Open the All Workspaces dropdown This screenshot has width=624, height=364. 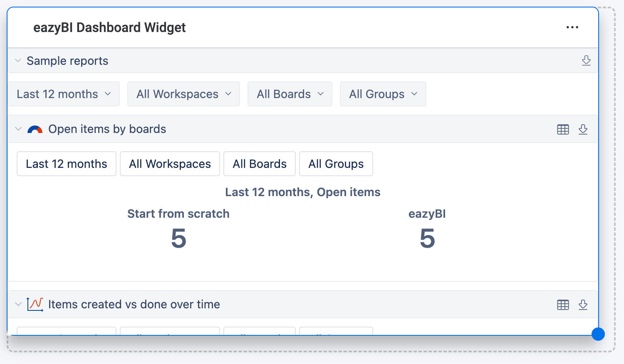[183, 94]
